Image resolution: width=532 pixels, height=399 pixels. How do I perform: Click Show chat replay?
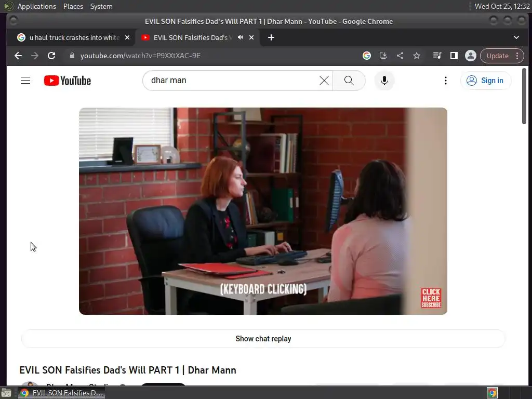coord(263,339)
